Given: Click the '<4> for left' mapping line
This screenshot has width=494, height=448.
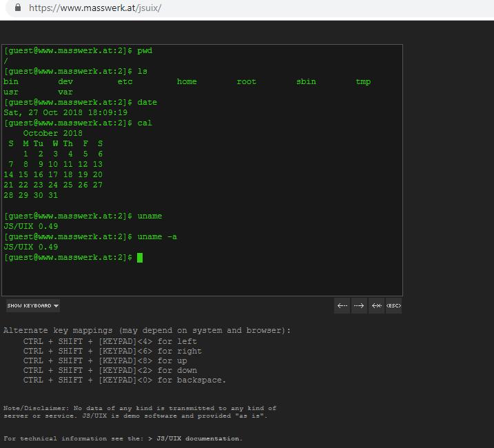Looking at the screenshot, I should tap(110, 341).
